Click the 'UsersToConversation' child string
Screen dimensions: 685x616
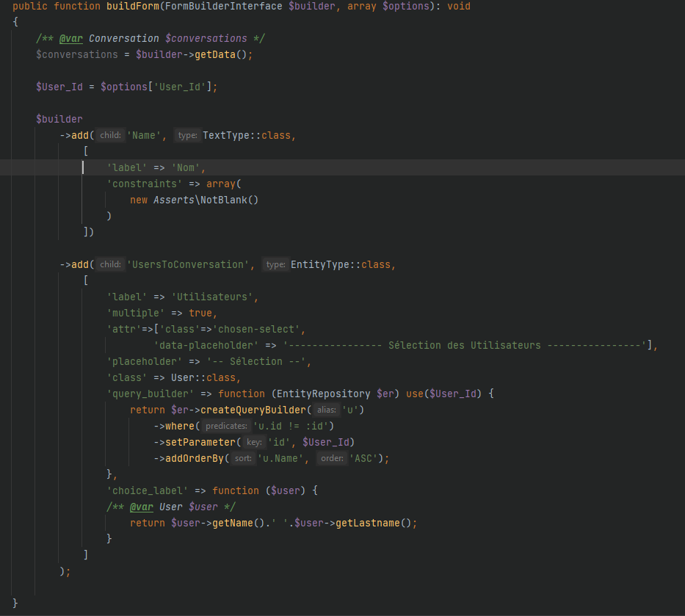point(188,265)
